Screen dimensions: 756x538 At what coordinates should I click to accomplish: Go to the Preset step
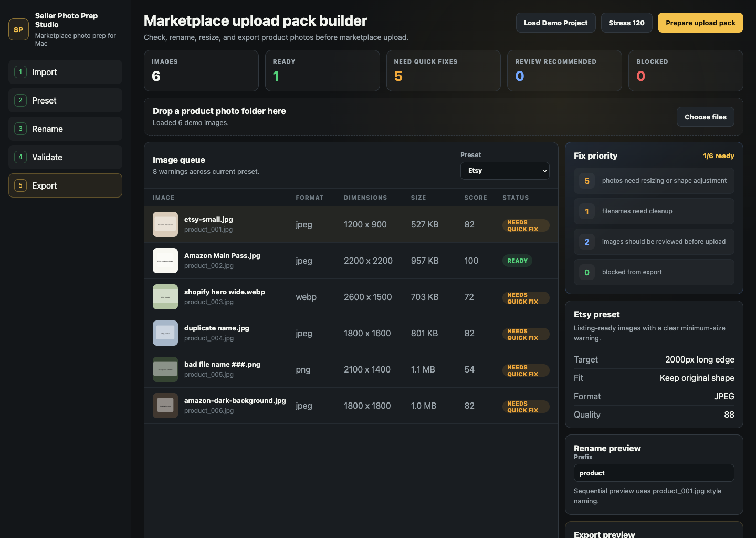[65, 100]
